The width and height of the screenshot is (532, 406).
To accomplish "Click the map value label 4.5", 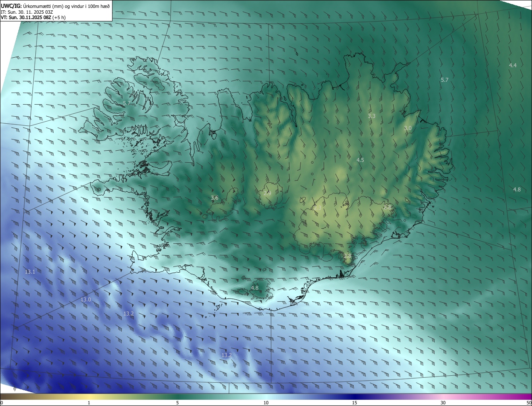I will click(x=360, y=160).
